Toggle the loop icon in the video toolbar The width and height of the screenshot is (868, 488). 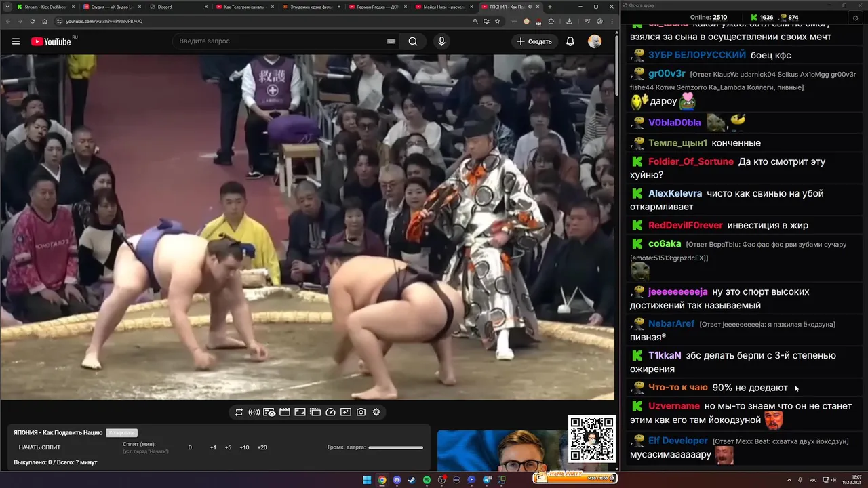pyautogui.click(x=239, y=412)
